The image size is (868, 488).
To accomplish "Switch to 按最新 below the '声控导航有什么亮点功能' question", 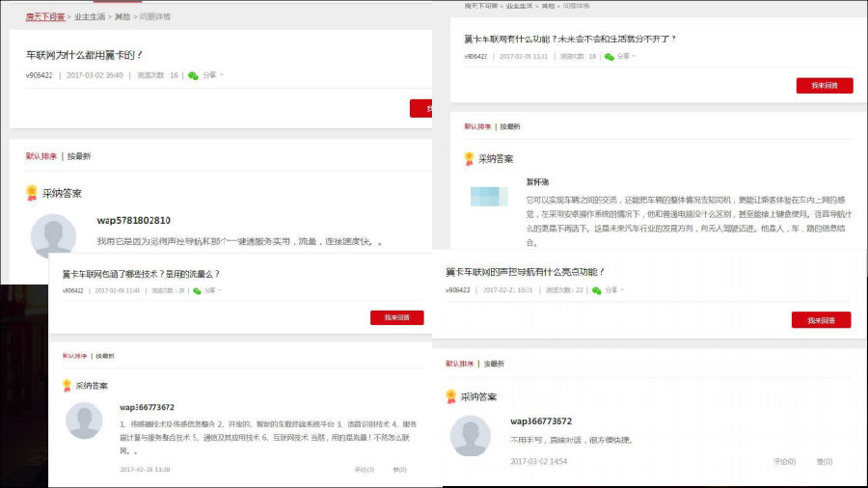I will [494, 364].
